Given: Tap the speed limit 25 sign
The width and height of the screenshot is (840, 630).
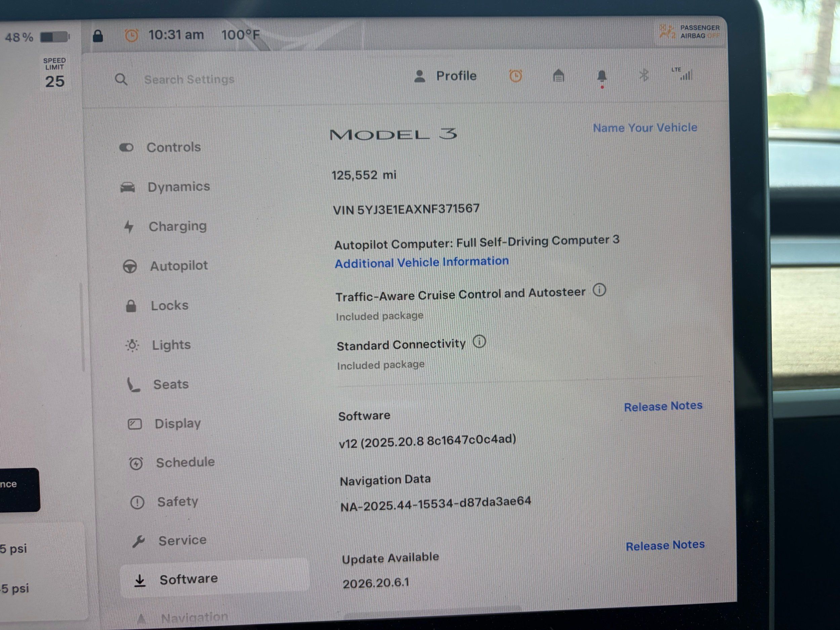Looking at the screenshot, I should [55, 74].
